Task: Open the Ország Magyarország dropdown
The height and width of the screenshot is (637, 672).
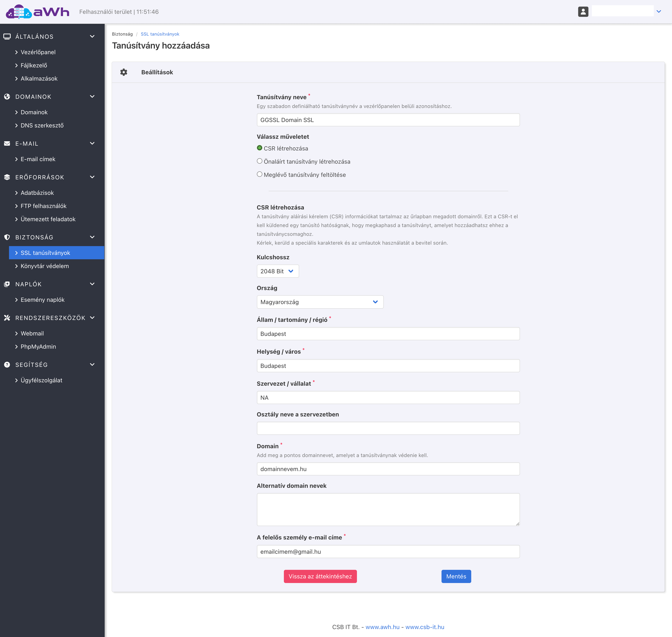Action: (320, 302)
